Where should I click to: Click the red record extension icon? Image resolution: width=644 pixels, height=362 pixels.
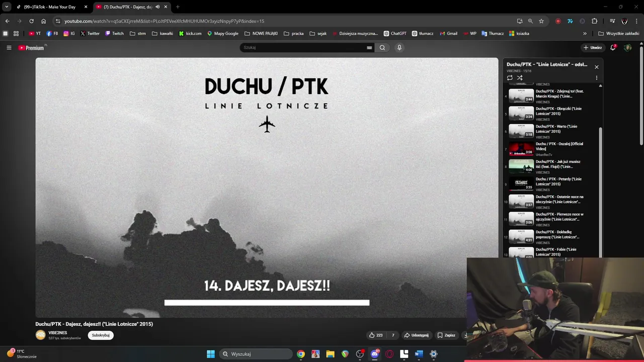click(x=558, y=21)
